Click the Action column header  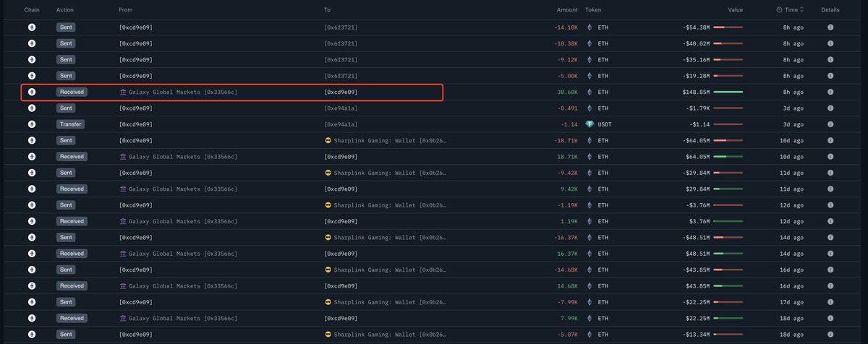pyautogui.click(x=65, y=10)
